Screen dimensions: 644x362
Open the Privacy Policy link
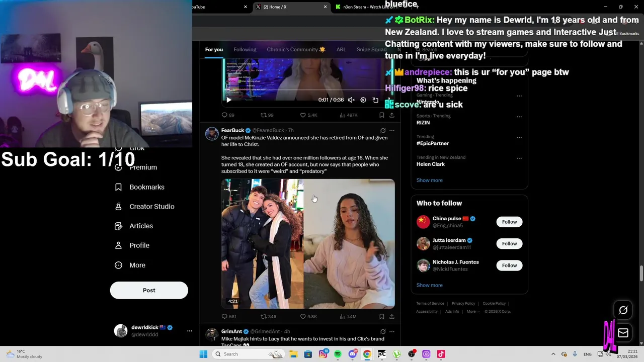point(463,303)
